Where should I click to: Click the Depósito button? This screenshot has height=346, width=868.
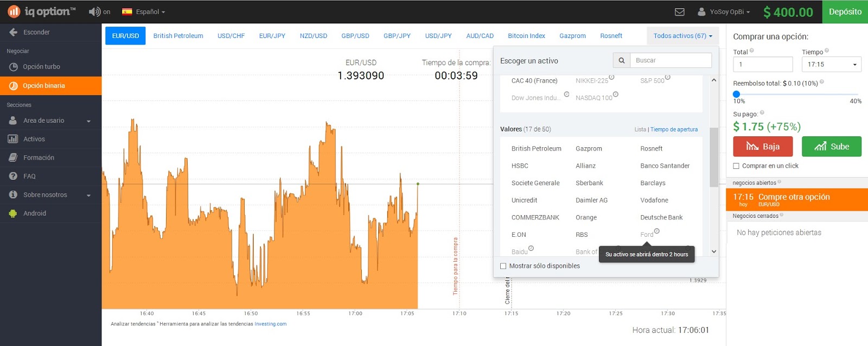(845, 11)
